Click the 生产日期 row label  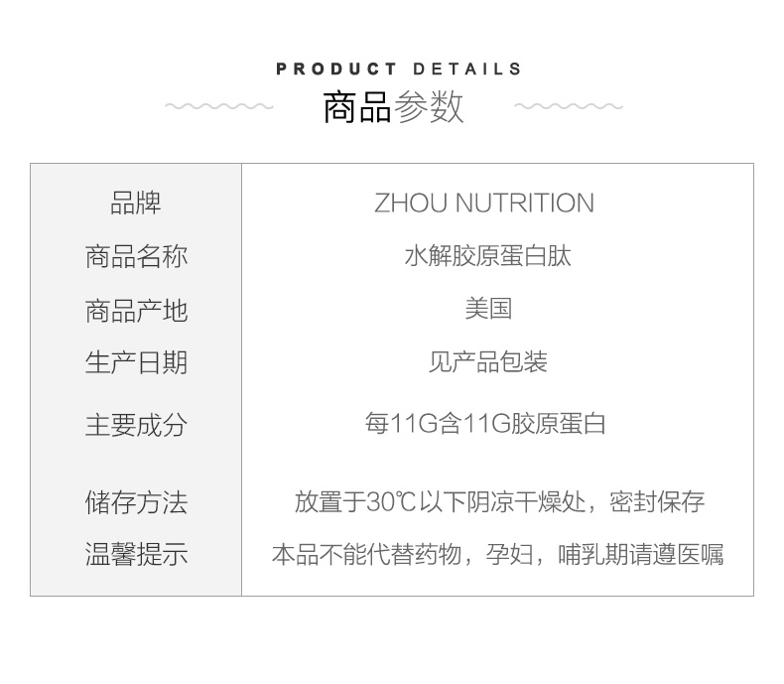point(136,362)
